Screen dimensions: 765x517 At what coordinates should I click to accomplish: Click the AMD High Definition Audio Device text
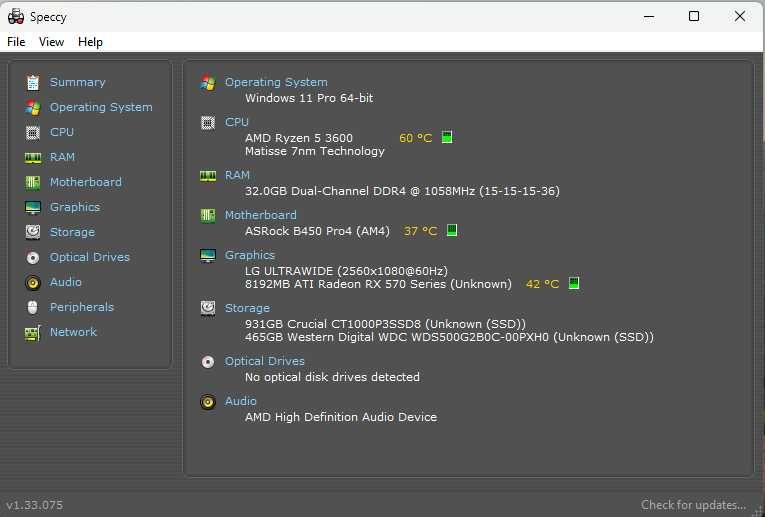(x=341, y=417)
